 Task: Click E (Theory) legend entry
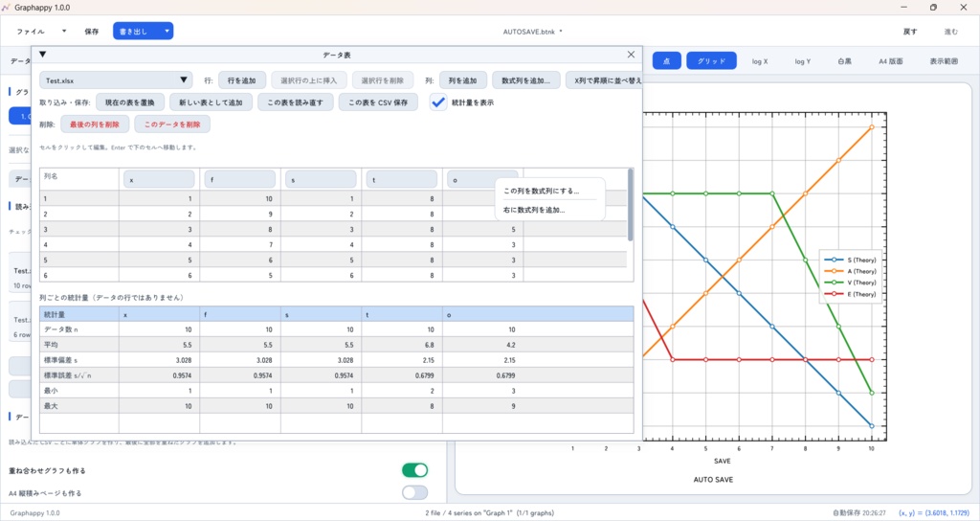pos(851,294)
